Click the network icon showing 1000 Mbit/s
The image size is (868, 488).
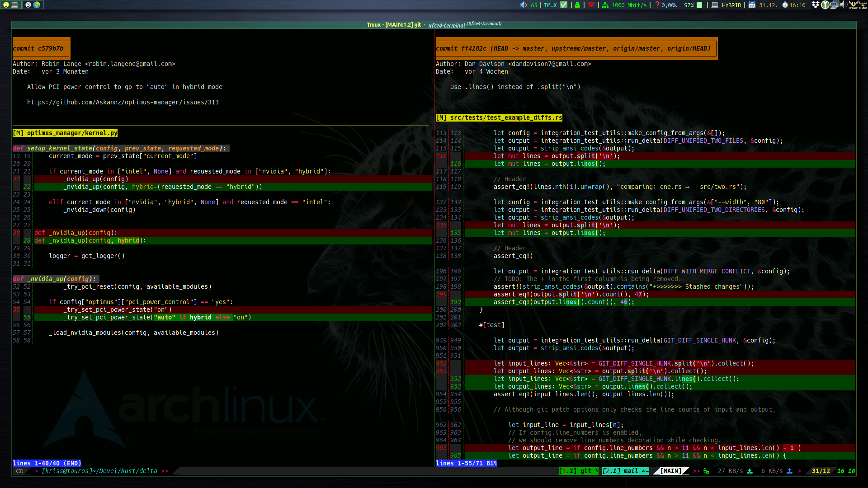605,5
